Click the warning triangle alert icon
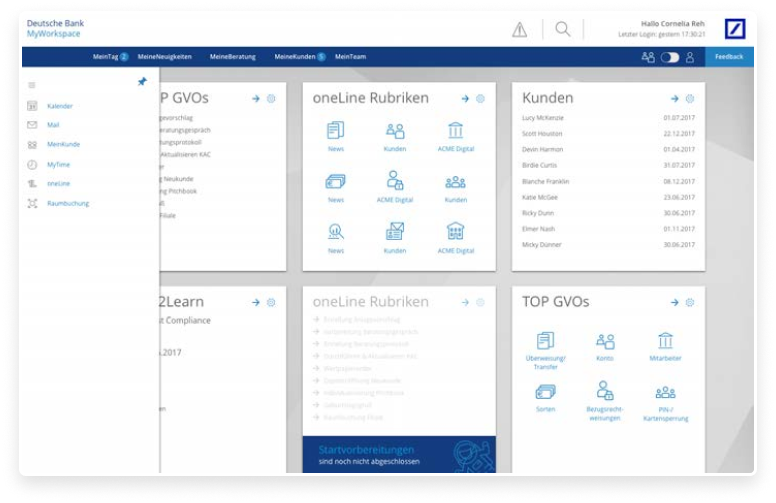Screen dimensions: 776x503 click(x=519, y=30)
